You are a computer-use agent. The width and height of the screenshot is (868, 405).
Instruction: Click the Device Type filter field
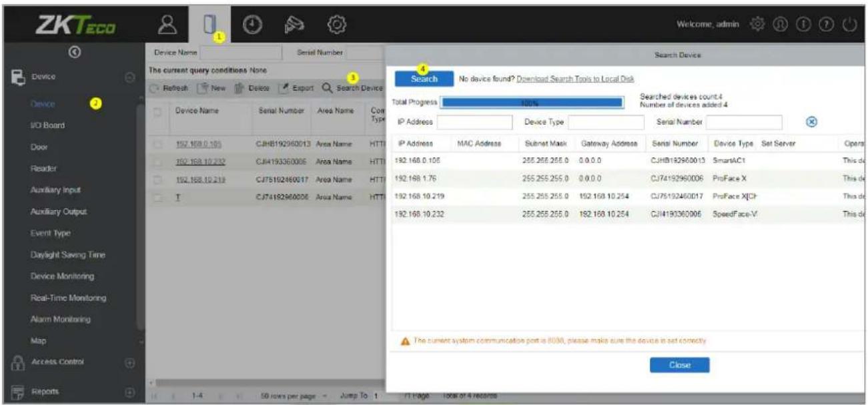pyautogui.click(x=606, y=122)
